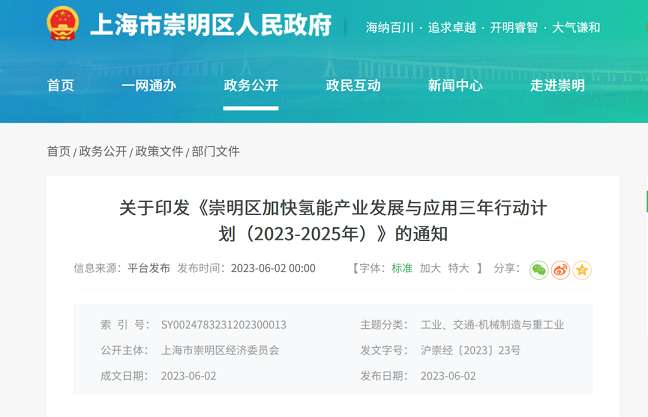The width and height of the screenshot is (648, 417).
Task: Click the index number SY0024783231202300013
Action: coord(223,325)
